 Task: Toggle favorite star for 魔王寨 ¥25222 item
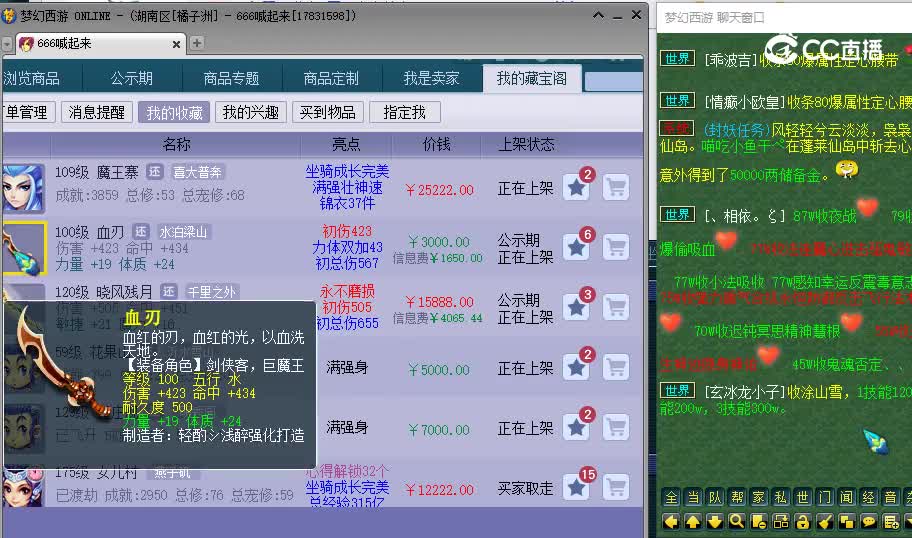pos(576,187)
